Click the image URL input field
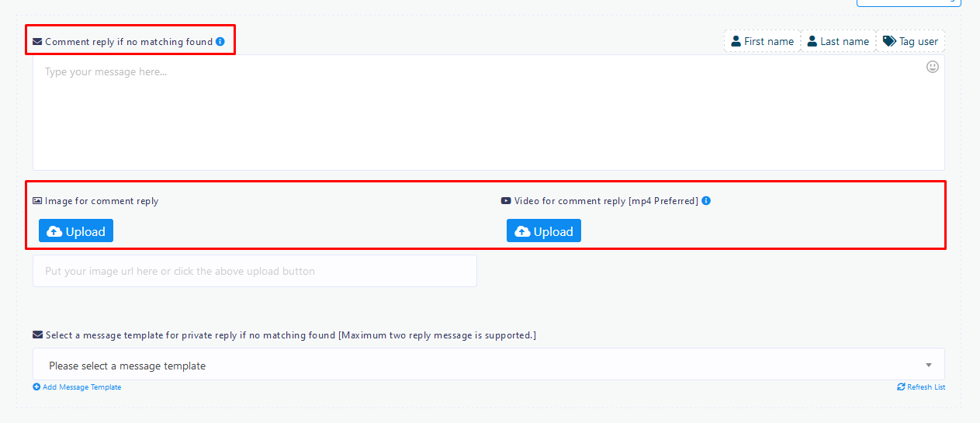The width and height of the screenshot is (980, 423). (255, 272)
